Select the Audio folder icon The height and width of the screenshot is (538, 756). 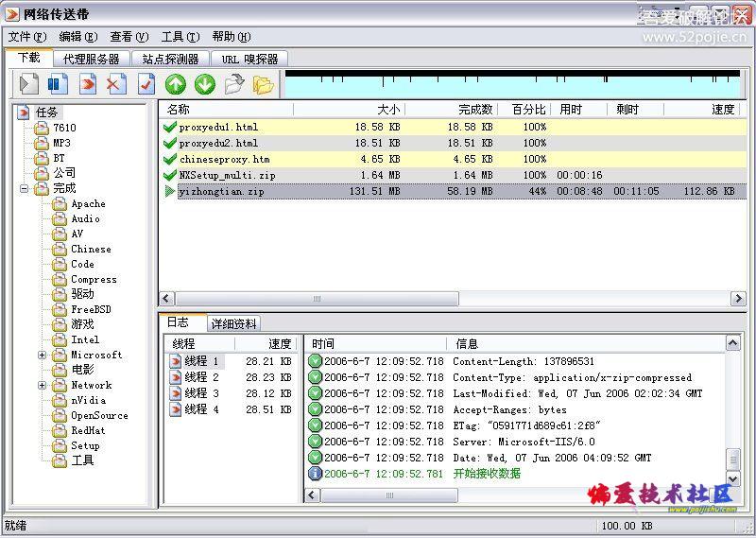pos(60,219)
